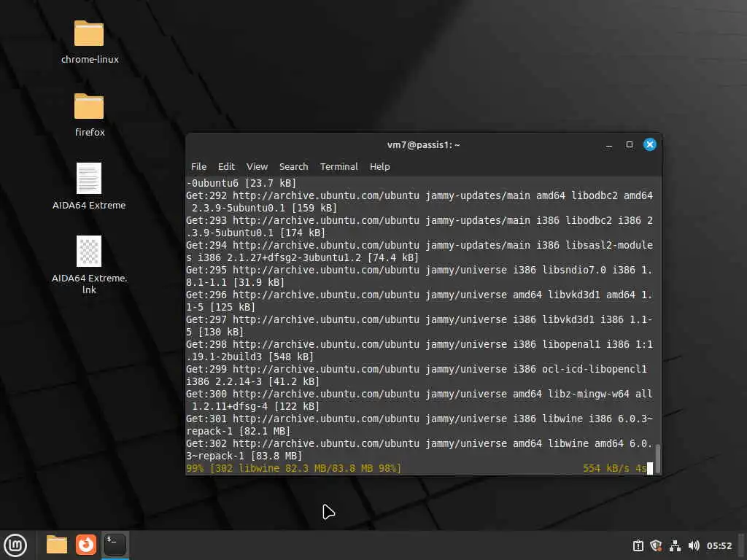Click the Get:293 libodbc2 i386 output line
747x560 pixels.
click(x=419, y=226)
